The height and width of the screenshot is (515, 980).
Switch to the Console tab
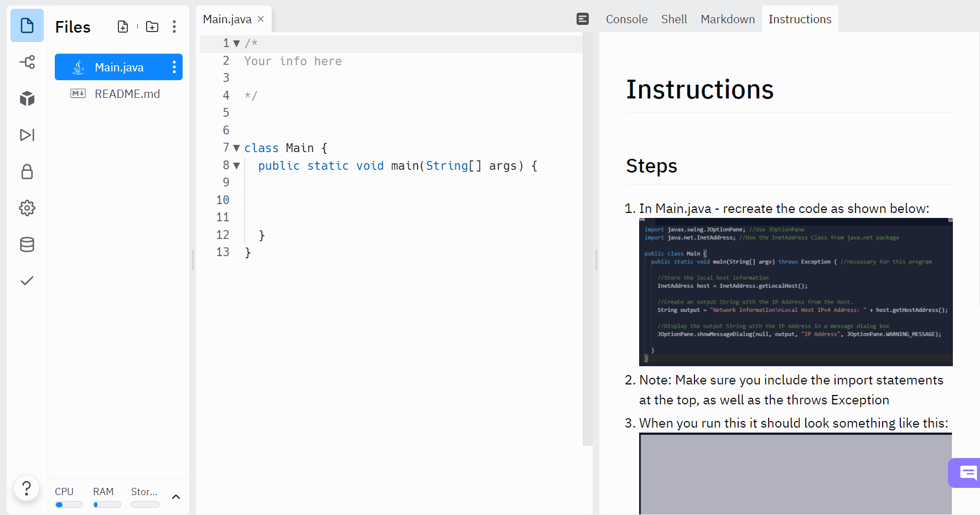(x=626, y=19)
